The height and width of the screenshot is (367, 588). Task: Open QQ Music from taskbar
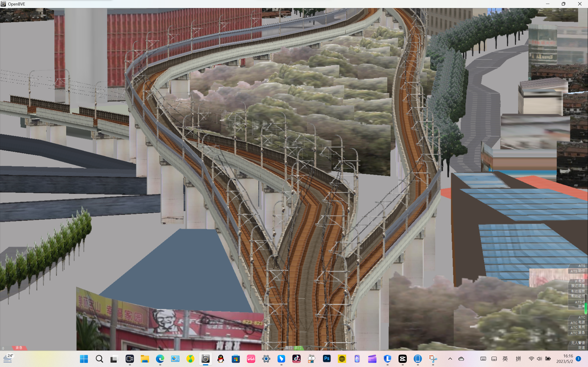[190, 359]
